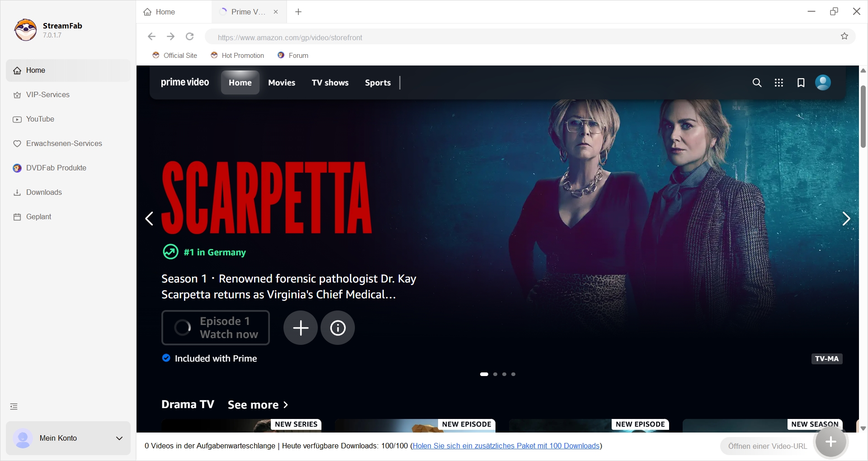
Task: Open the Downloads section in the sidebar
Action: tap(44, 192)
